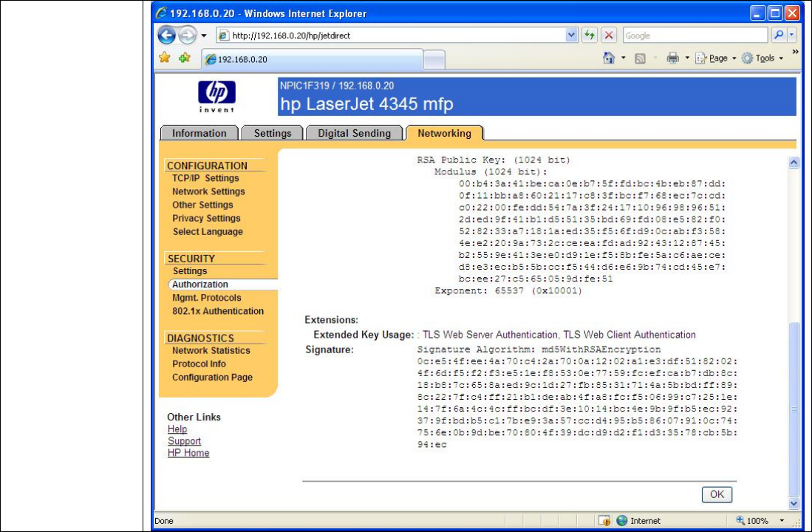Select the 192.168.0.20 browser tab
The height and width of the screenshot is (532, 812).
click(x=313, y=59)
